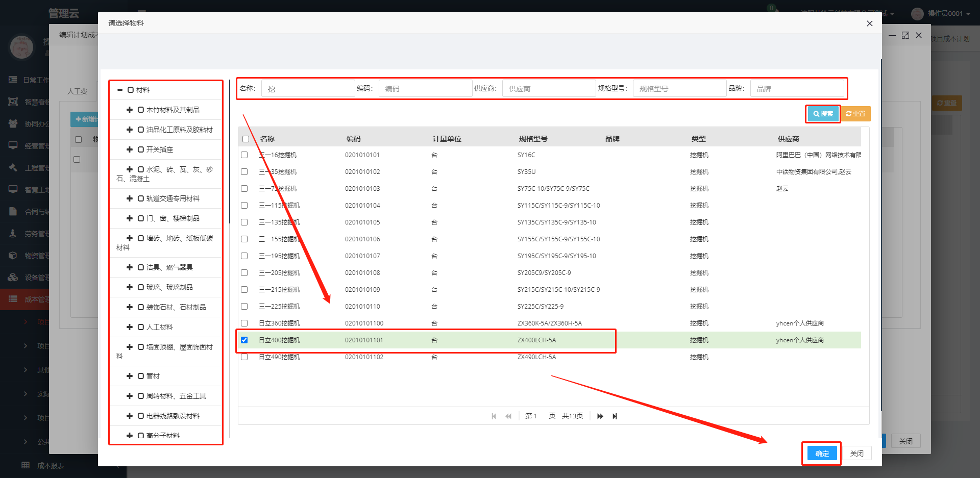
Task: Close the 请选择物料 dialog with X icon
Action: click(x=870, y=23)
